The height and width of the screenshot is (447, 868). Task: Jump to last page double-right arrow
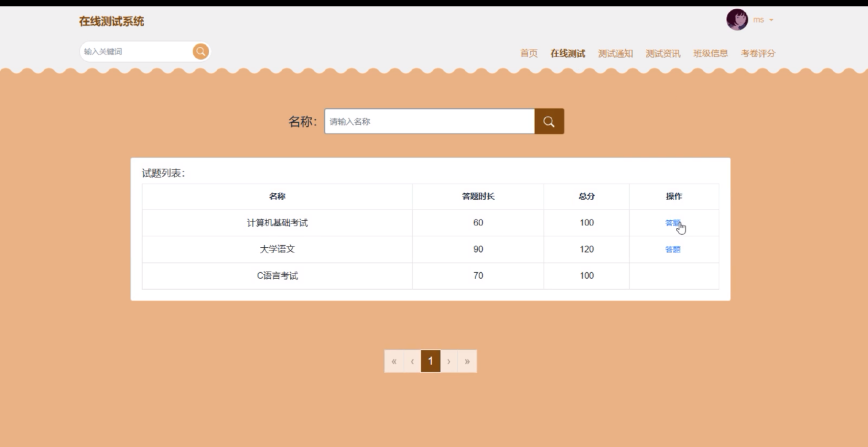(x=467, y=361)
